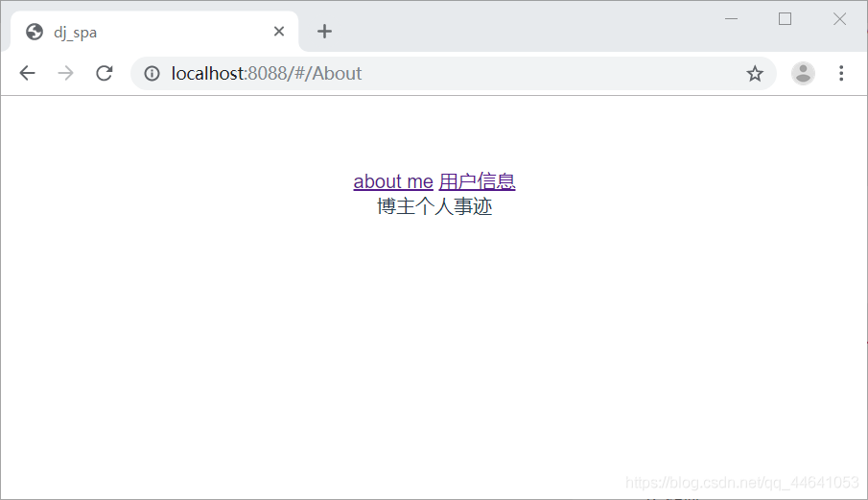Open a new tab with plus button
This screenshot has height=500, width=868.
point(324,32)
